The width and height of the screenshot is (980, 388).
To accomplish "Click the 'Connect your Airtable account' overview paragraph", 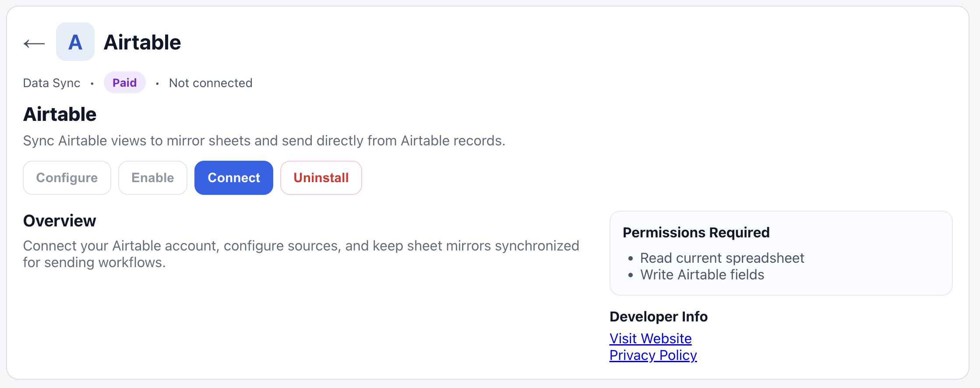I will click(301, 254).
